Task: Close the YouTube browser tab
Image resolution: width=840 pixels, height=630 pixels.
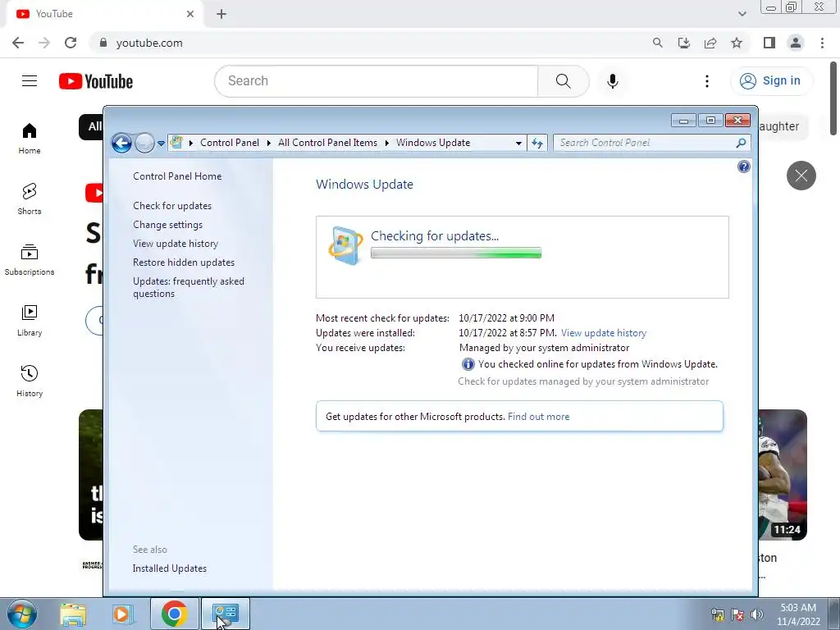Action: coord(190,14)
